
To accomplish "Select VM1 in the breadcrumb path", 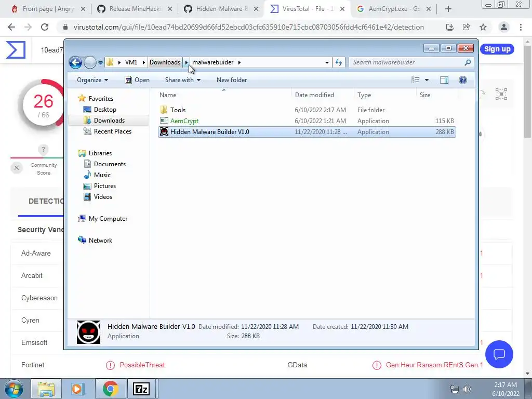I will pyautogui.click(x=131, y=62).
